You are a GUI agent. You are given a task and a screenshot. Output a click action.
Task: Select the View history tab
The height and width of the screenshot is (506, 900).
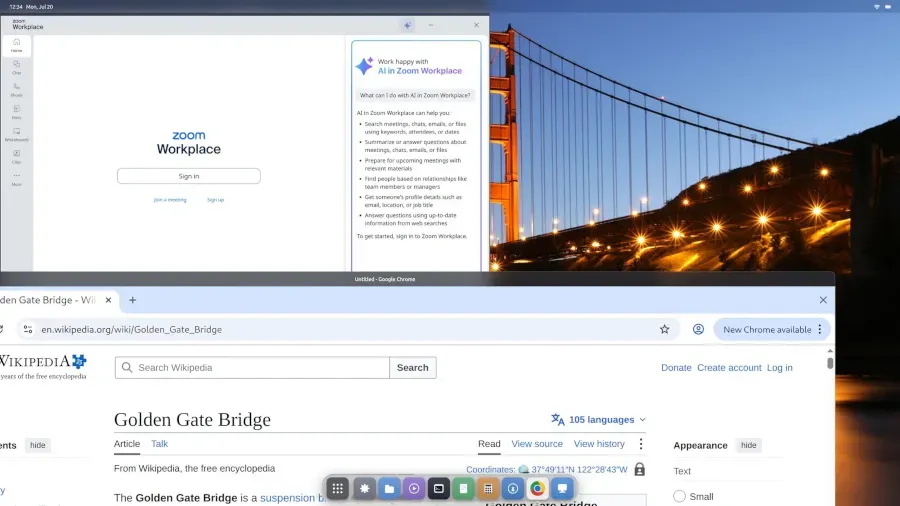(x=599, y=444)
